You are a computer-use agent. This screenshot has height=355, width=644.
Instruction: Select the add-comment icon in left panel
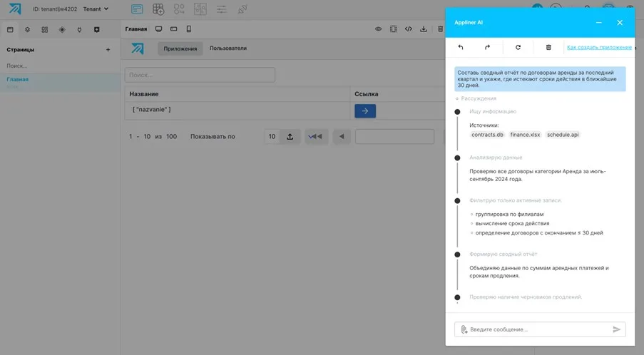(x=96, y=29)
